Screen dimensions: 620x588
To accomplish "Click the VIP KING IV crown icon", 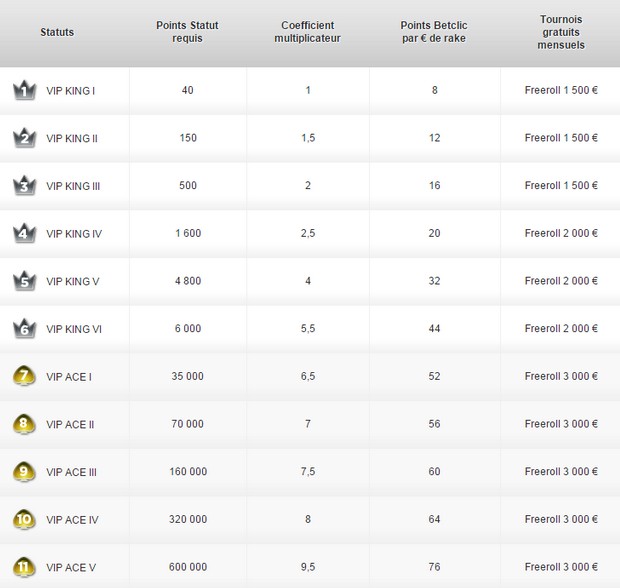I will [25, 233].
